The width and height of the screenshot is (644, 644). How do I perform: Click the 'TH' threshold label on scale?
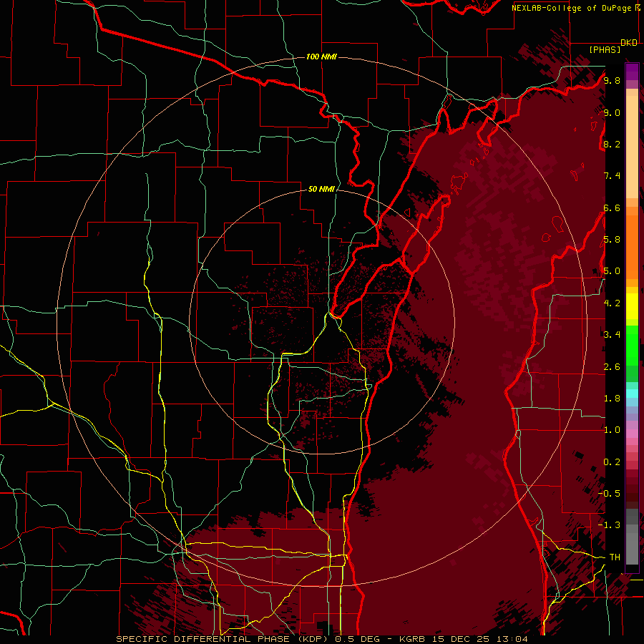point(615,557)
